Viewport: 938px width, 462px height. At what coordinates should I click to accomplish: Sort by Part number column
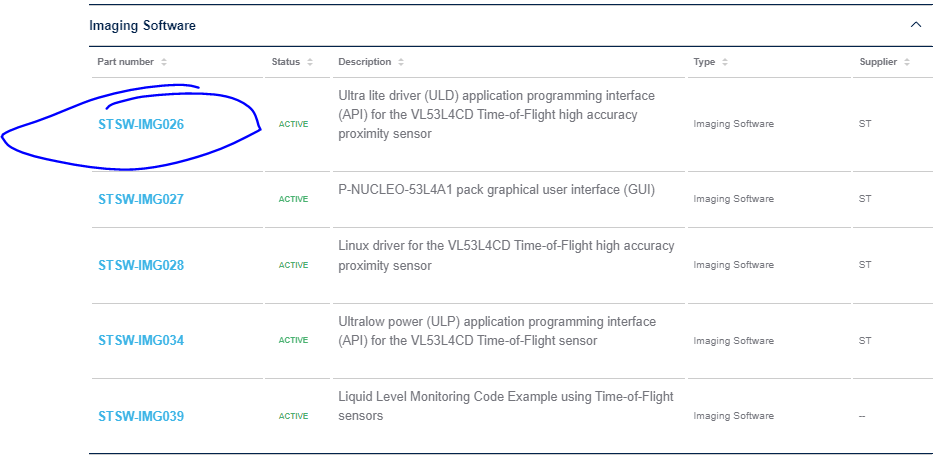(x=164, y=62)
